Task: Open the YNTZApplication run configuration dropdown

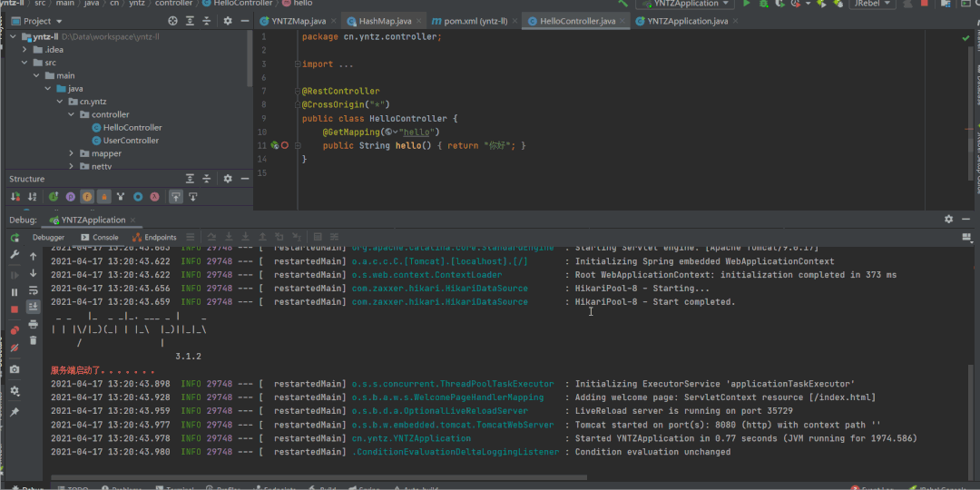Action: [685, 3]
